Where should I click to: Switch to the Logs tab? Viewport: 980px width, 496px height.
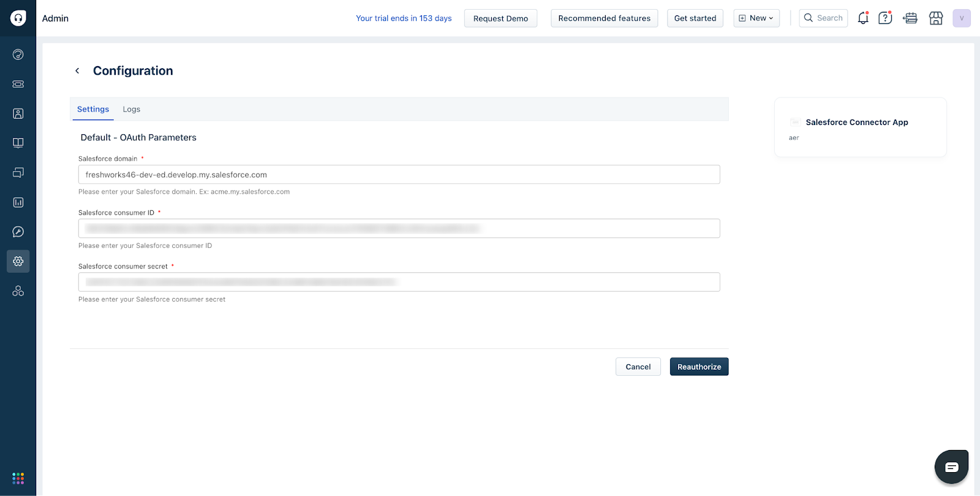point(132,109)
